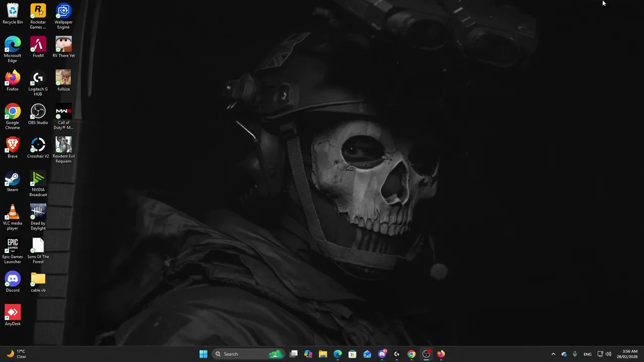644x362 pixels.
Task: Open Microsoft Store from the taskbar
Action: point(352,354)
